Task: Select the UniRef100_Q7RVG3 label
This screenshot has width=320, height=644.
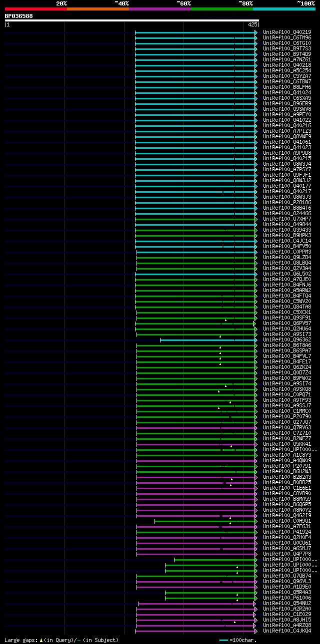Action: pyautogui.click(x=287, y=428)
